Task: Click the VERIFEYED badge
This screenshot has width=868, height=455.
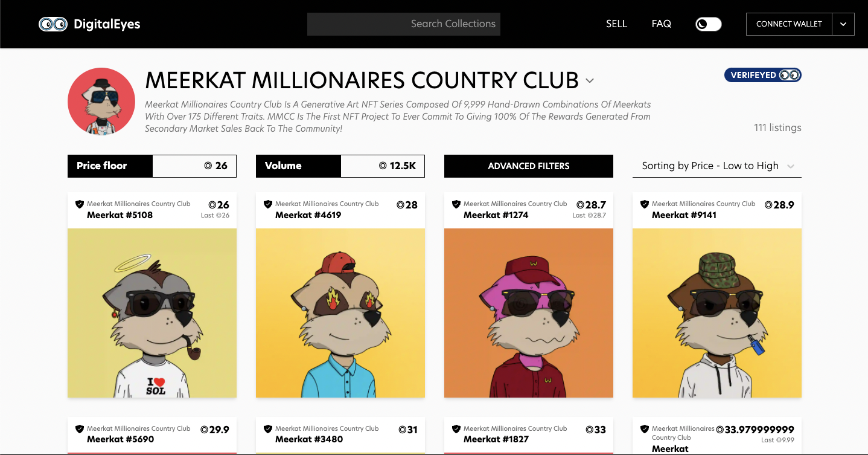Action: pyautogui.click(x=762, y=75)
